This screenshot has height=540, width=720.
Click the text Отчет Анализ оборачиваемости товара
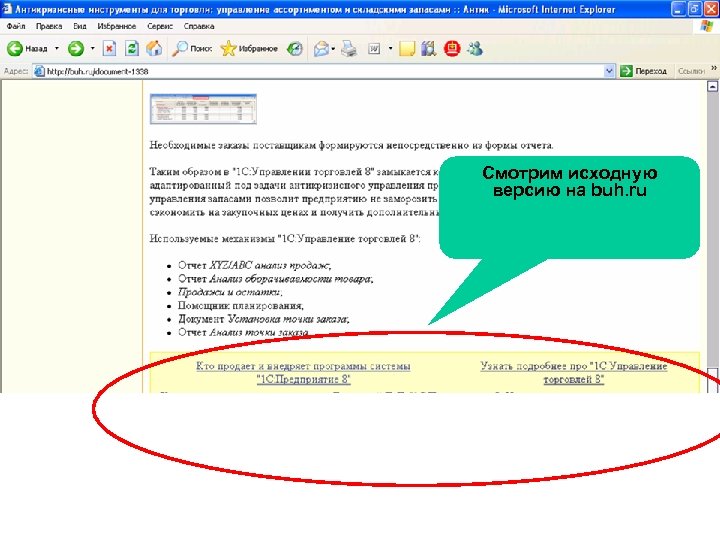click(276, 279)
